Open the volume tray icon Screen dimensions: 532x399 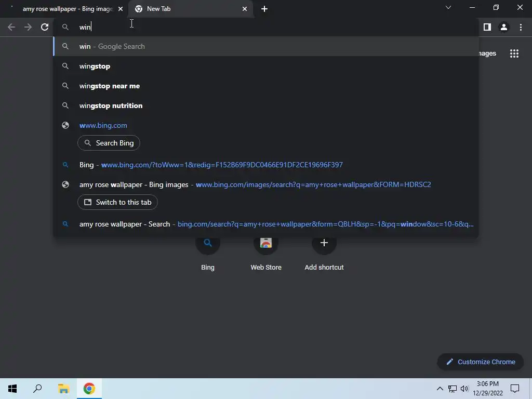(464, 389)
